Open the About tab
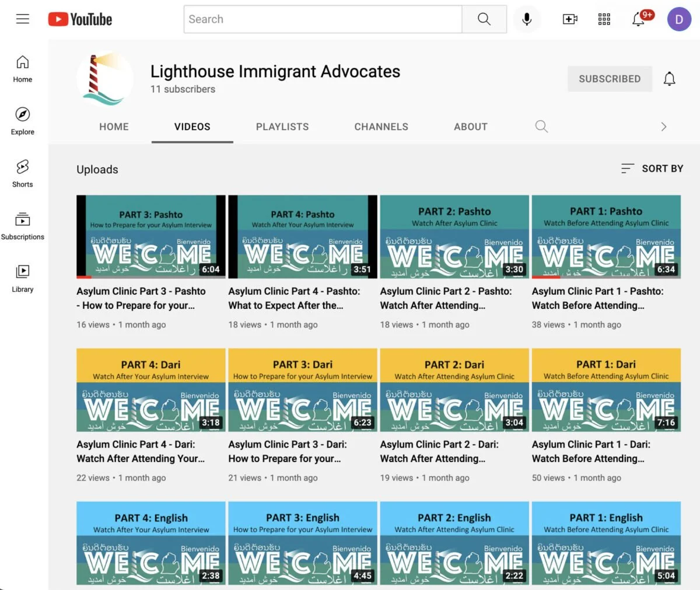This screenshot has width=700, height=590. click(471, 127)
